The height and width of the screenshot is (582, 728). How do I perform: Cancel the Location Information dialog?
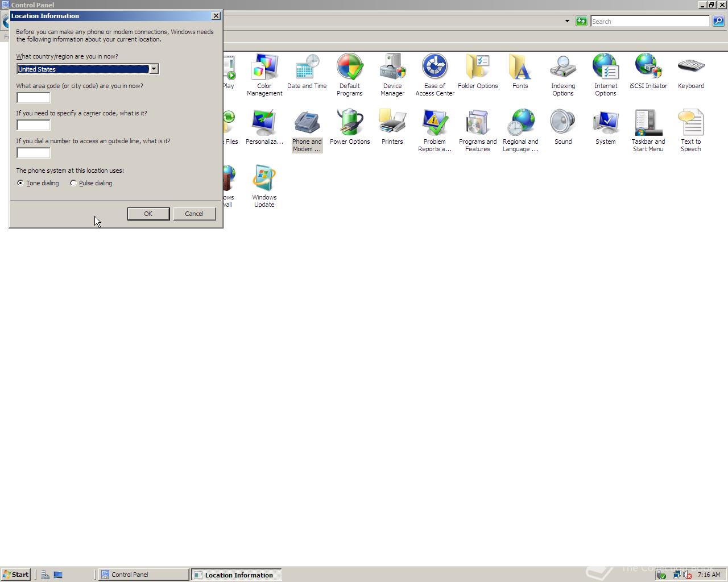(194, 214)
